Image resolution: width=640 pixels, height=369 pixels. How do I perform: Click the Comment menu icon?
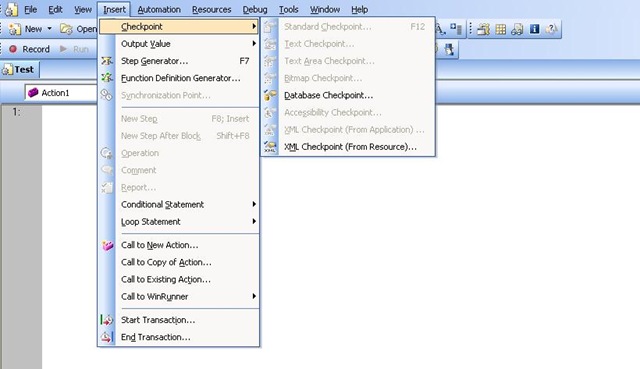pyautogui.click(x=106, y=170)
